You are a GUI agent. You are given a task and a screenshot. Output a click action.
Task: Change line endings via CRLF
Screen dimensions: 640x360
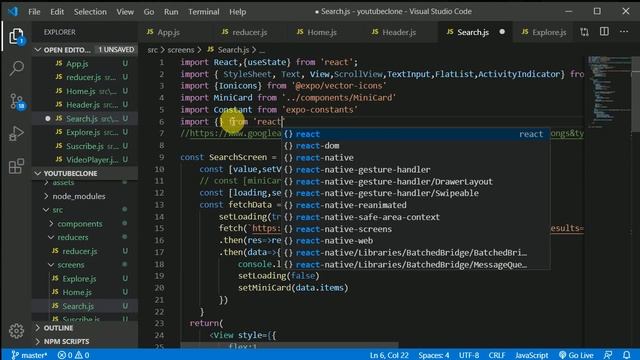pos(497,355)
